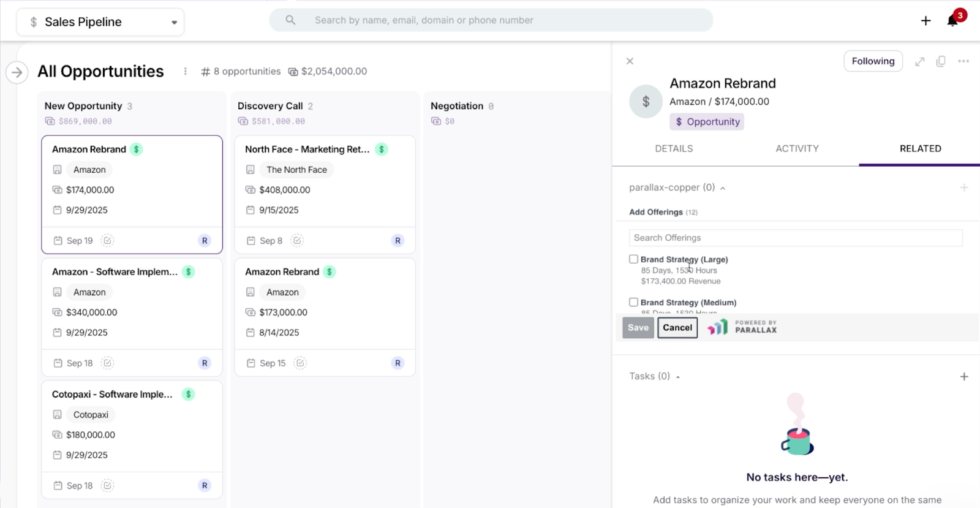Click the dollar icon beside Amazon Rebrand header

click(x=646, y=101)
